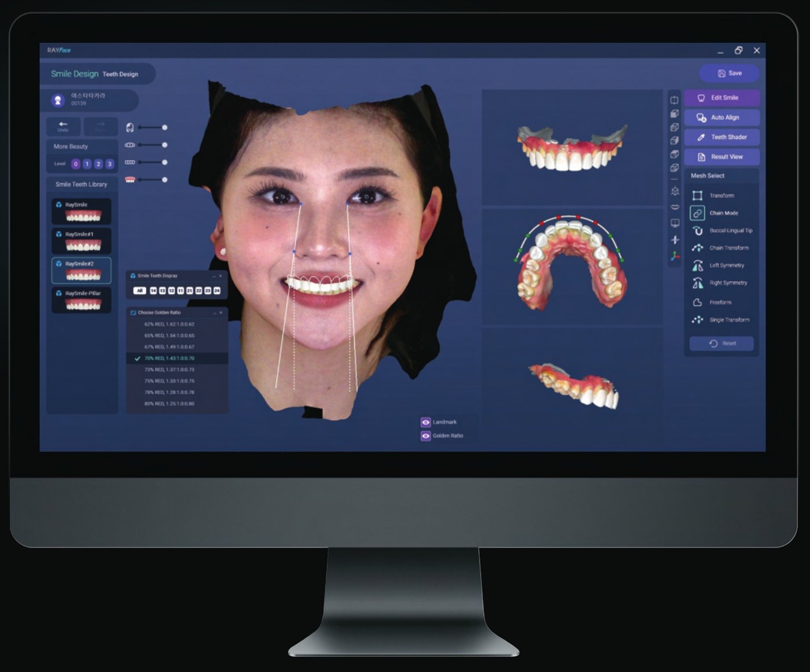The image size is (810, 672).
Task: Click the monitor icon in view toolbar
Action: point(675,223)
